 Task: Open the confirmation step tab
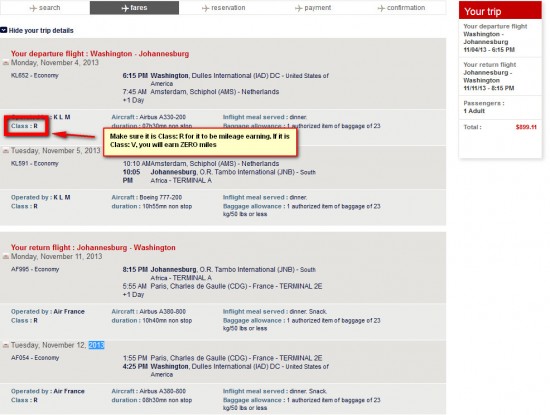click(402, 8)
